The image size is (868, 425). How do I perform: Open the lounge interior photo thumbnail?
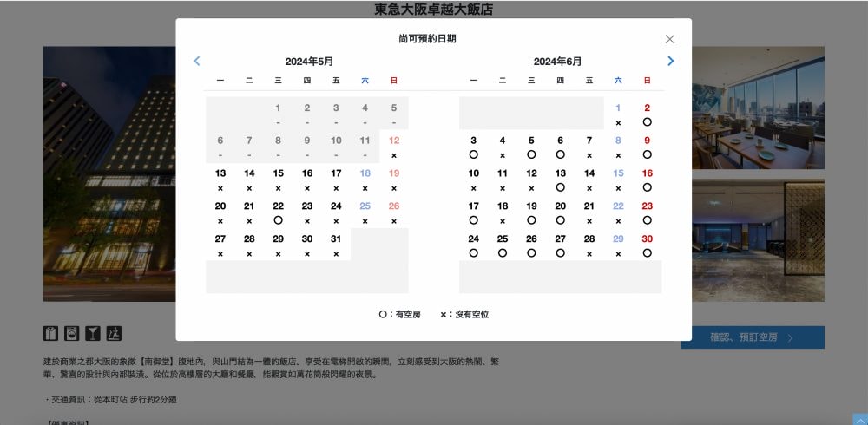click(758, 240)
